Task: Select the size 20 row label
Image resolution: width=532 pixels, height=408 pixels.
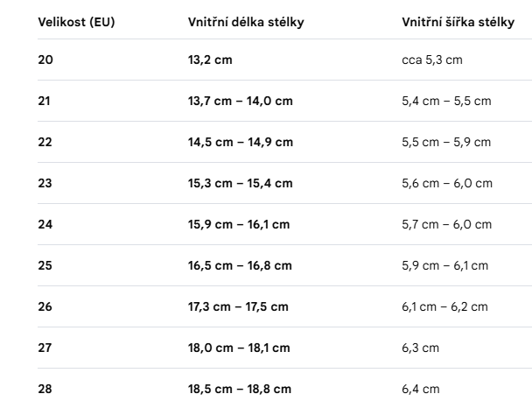Action: [x=45, y=60]
